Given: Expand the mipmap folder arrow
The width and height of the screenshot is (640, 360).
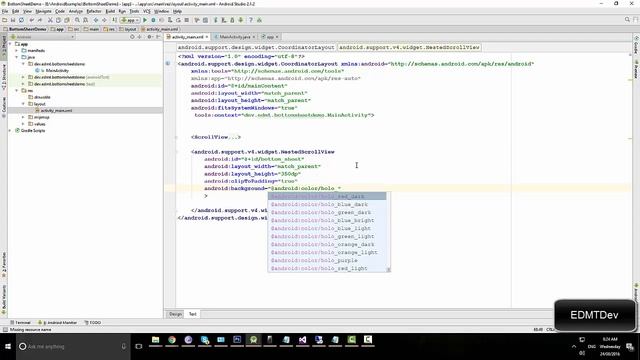Looking at the screenshot, I should [x=23, y=117].
